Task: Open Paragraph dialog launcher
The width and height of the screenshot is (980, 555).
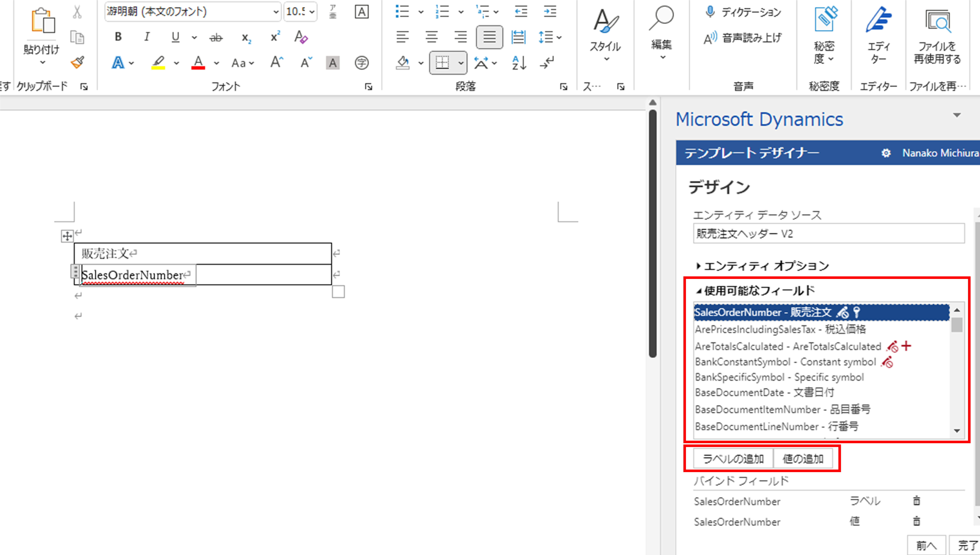Action: point(564,87)
